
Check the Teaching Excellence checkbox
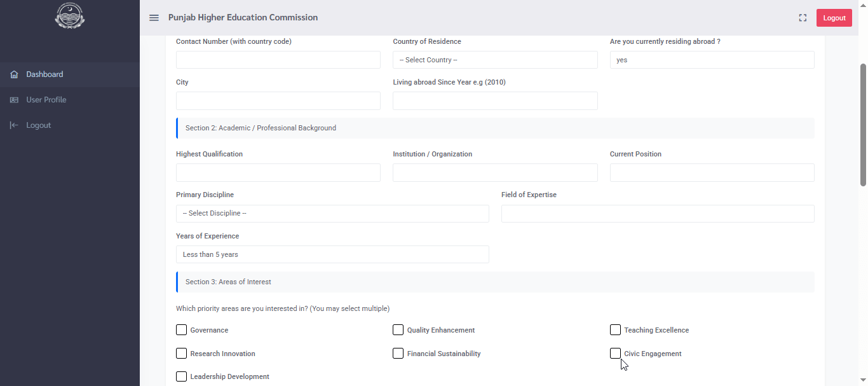coord(615,330)
